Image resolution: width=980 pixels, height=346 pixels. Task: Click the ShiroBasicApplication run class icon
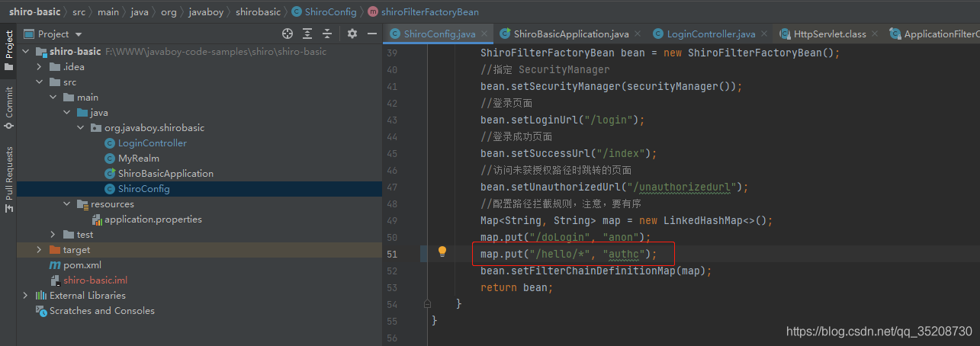110,174
